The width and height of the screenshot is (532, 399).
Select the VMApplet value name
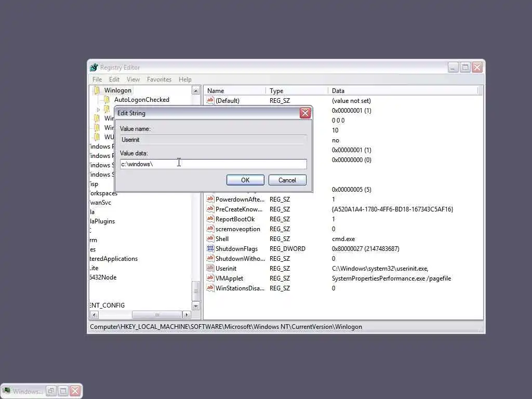[229, 278]
